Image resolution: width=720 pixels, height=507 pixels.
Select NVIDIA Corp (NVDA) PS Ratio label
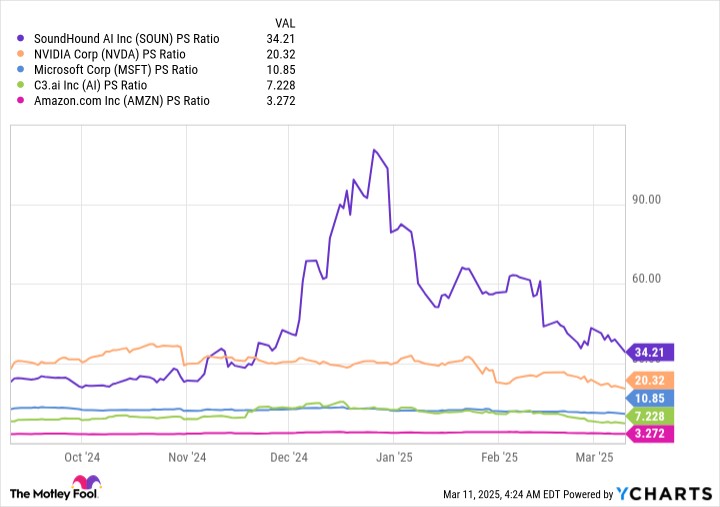(x=110, y=54)
